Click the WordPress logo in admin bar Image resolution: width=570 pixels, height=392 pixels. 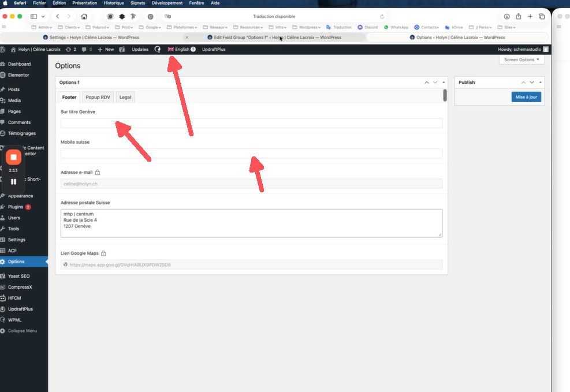3,50
